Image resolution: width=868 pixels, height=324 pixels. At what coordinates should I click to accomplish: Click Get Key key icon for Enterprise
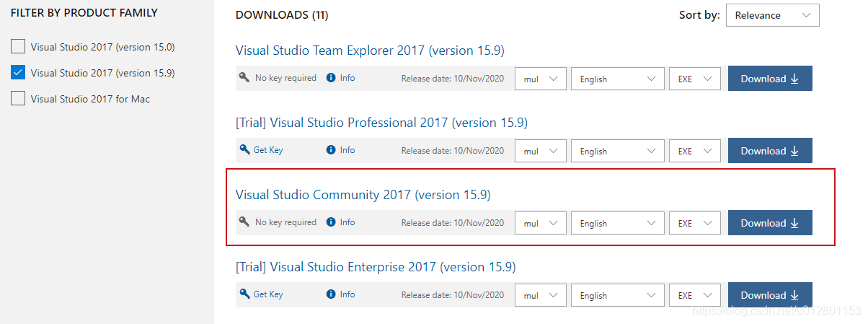pyautogui.click(x=244, y=294)
